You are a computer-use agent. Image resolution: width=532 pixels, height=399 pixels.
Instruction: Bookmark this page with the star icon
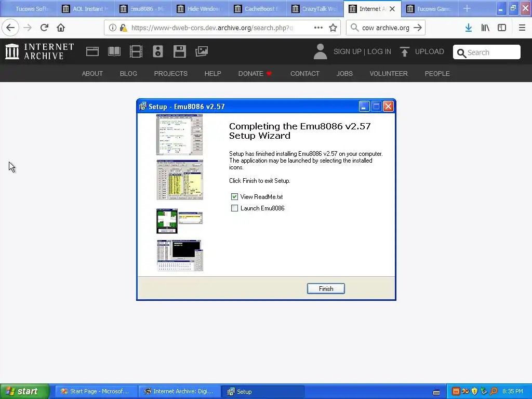tap(333, 28)
